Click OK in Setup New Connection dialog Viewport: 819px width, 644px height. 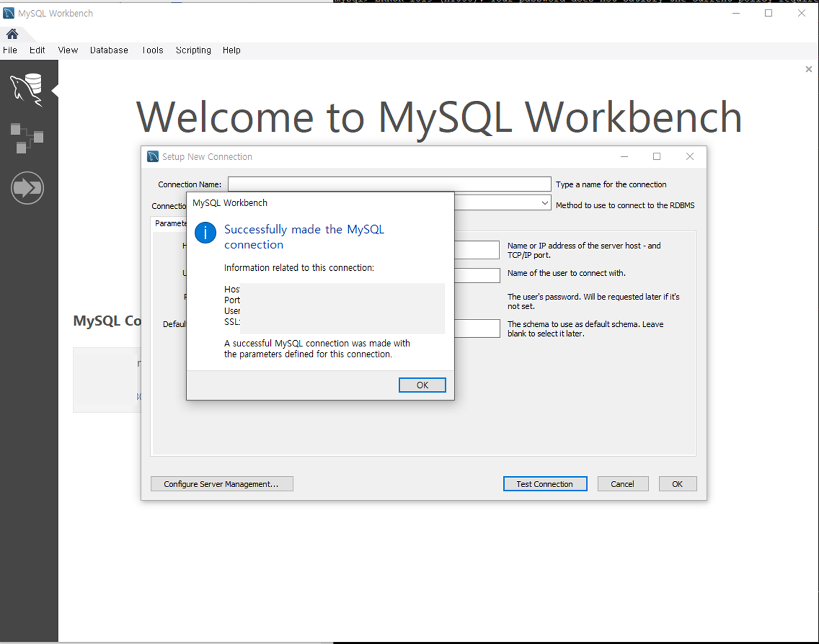point(678,484)
